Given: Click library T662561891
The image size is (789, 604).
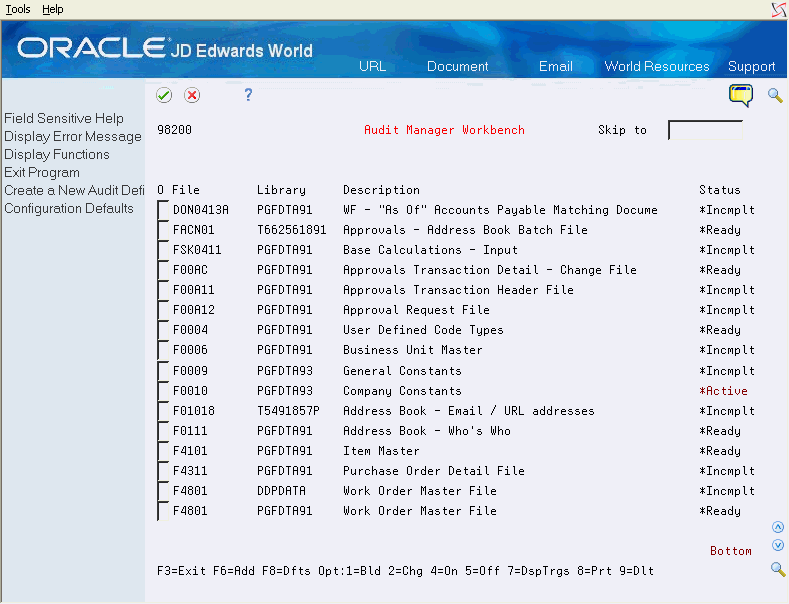Looking at the screenshot, I should pyautogui.click(x=291, y=230).
